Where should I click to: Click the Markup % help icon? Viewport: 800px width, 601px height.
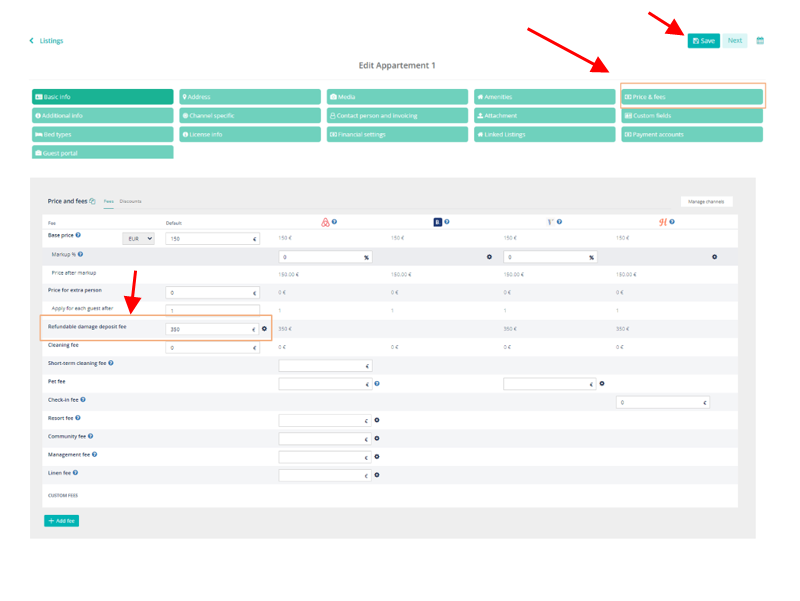pyautogui.click(x=81, y=254)
